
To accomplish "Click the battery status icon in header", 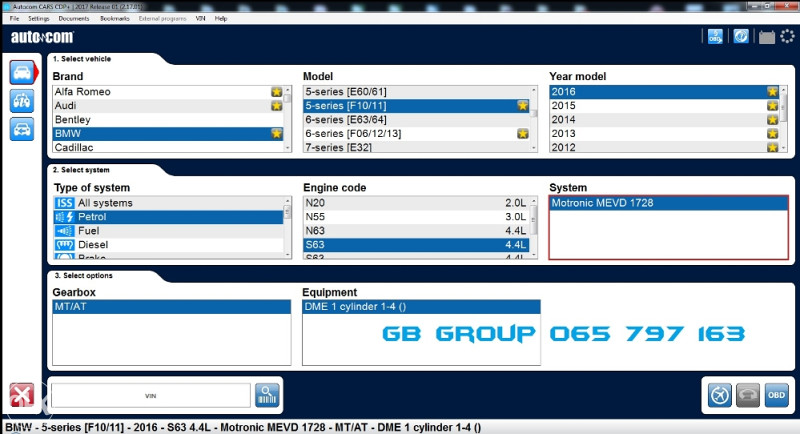I will 766,37.
